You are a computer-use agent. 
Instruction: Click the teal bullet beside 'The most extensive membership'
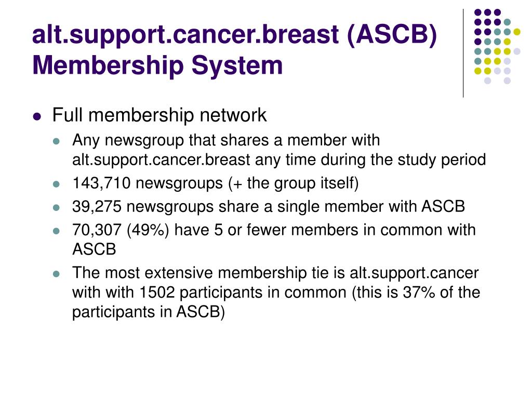(x=56, y=274)
